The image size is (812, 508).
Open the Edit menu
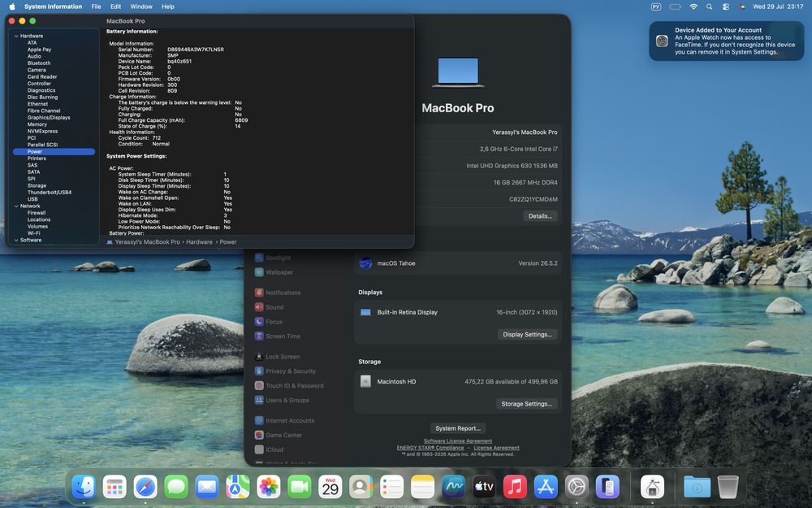pyautogui.click(x=115, y=7)
